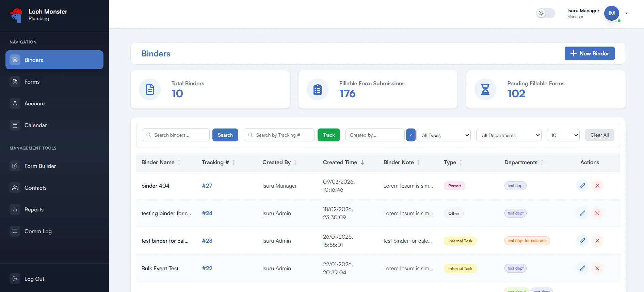
Task: Toggle the light/dark theme switch
Action: coord(545,14)
